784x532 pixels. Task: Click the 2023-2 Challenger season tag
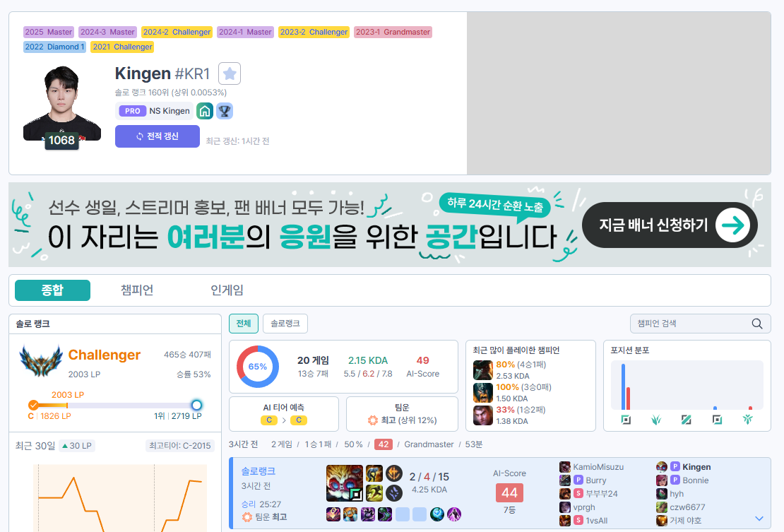tap(314, 32)
